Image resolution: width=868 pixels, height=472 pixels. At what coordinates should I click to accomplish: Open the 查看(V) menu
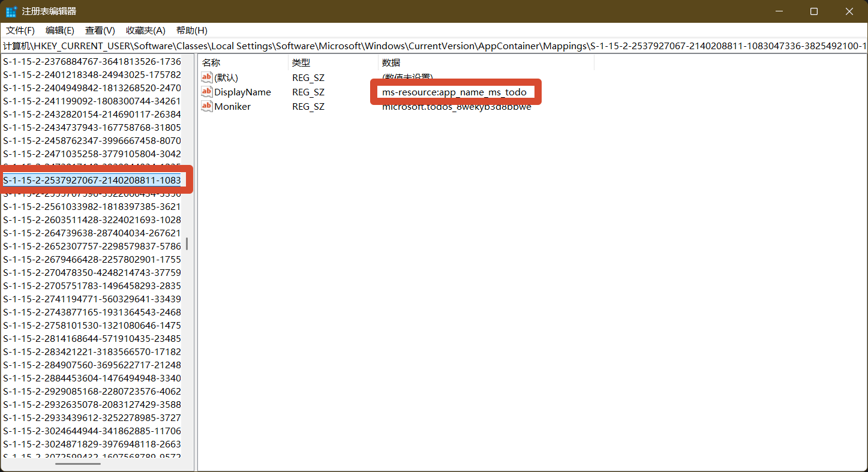(100, 31)
